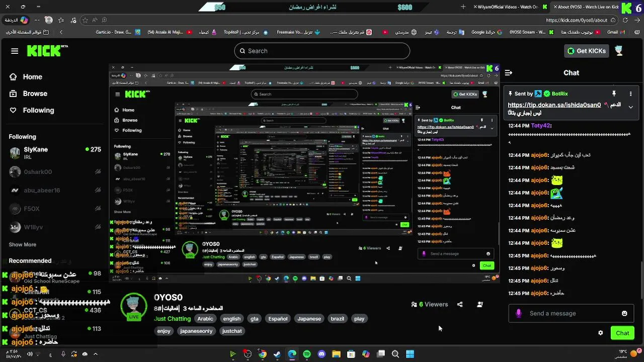The image size is (644, 362).
Task: Go to Home in sidebar
Action: (32, 77)
